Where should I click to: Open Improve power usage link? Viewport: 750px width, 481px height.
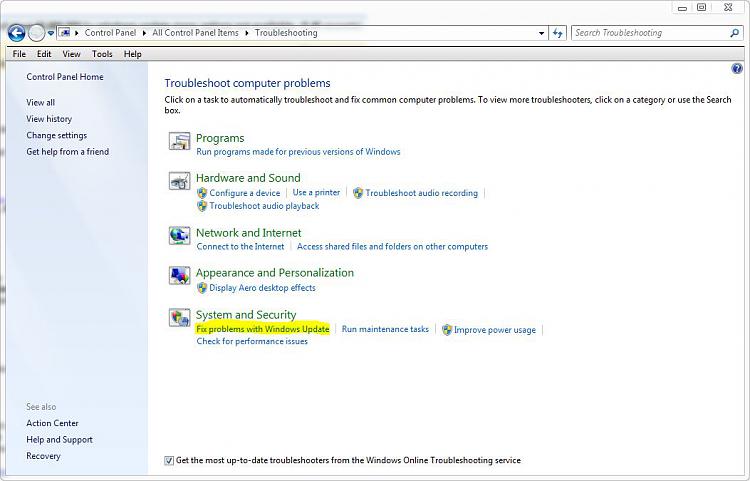pyautogui.click(x=495, y=330)
